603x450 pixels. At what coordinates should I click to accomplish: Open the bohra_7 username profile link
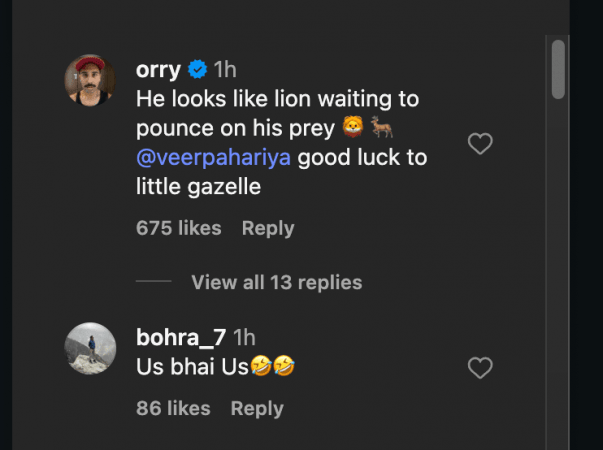pos(181,338)
